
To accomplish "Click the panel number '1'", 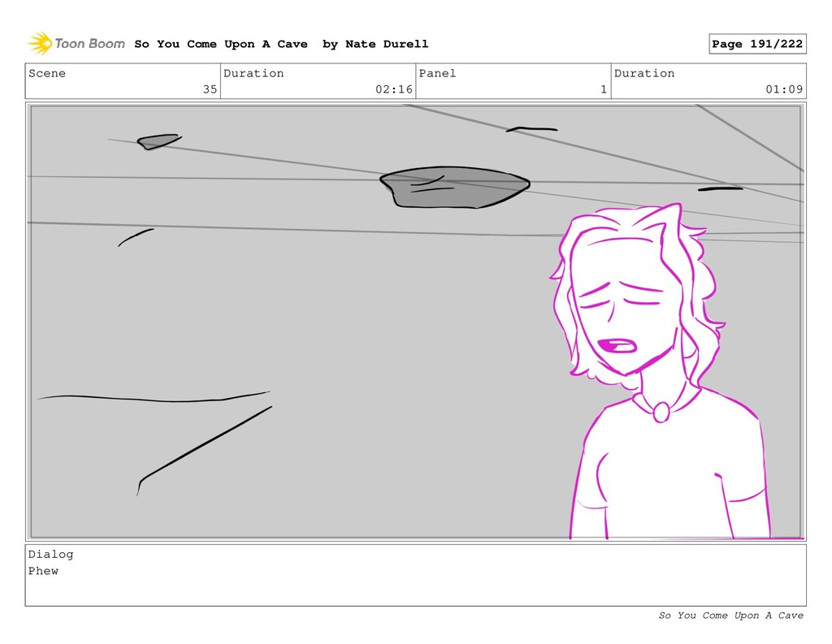I will pyautogui.click(x=604, y=89).
